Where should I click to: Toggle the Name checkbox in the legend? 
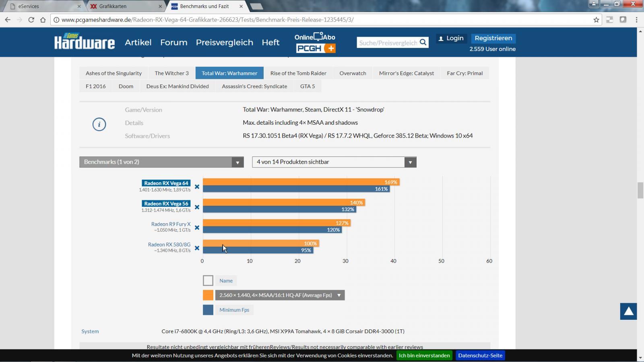[x=208, y=280]
